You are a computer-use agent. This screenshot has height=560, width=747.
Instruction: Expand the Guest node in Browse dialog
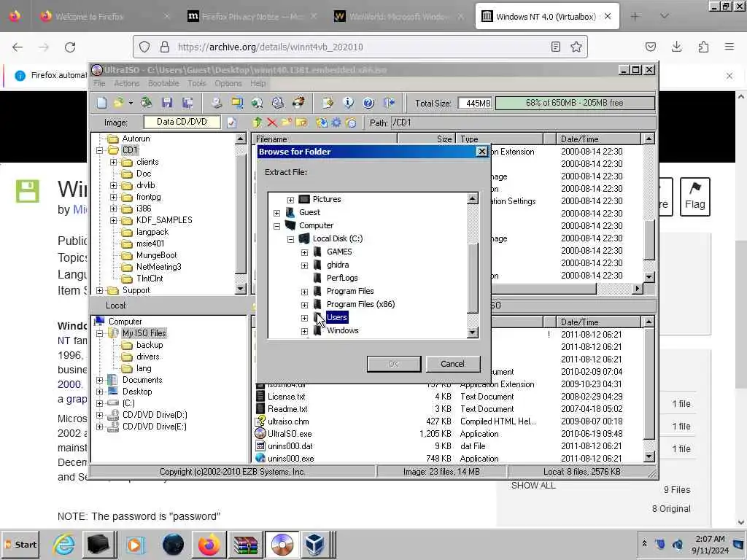[276, 213]
